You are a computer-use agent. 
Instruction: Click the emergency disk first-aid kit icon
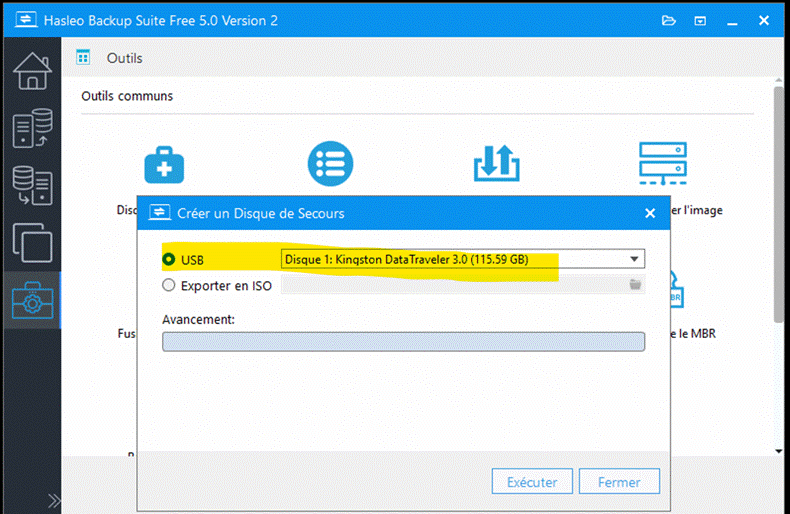(164, 165)
